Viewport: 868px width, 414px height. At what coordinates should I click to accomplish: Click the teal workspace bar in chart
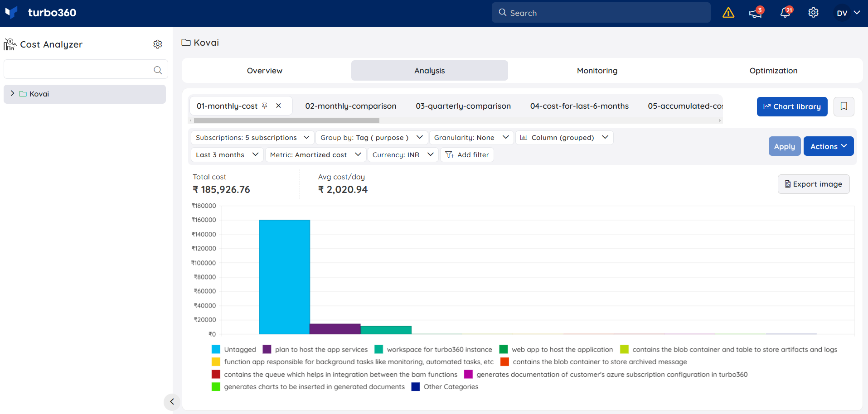coord(386,330)
